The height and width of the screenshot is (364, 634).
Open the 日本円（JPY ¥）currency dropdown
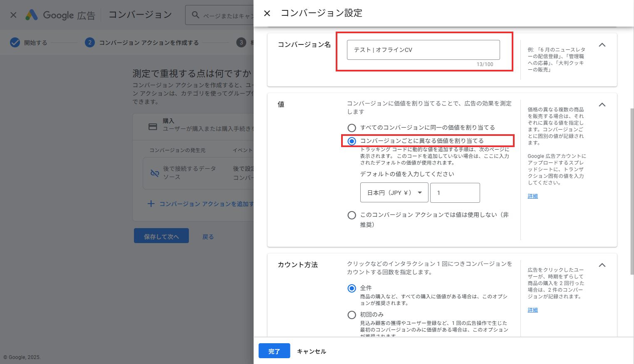[x=394, y=192]
